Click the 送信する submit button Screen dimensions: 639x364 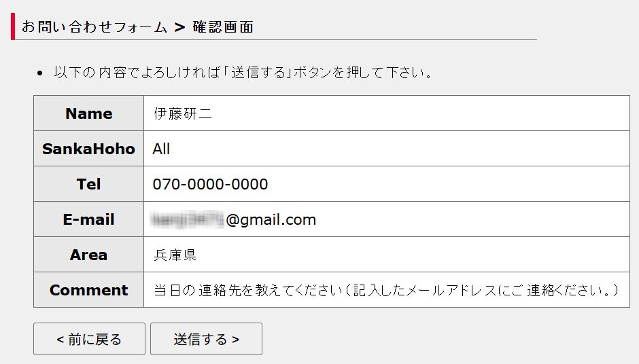pos(206,339)
